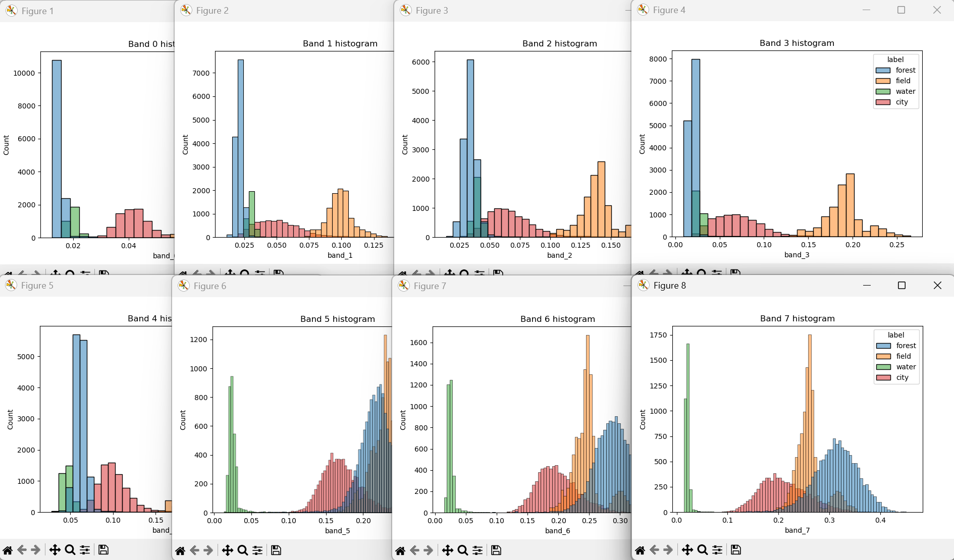
Task: Click the Home icon in Figure 8's toolbar
Action: coord(640,550)
